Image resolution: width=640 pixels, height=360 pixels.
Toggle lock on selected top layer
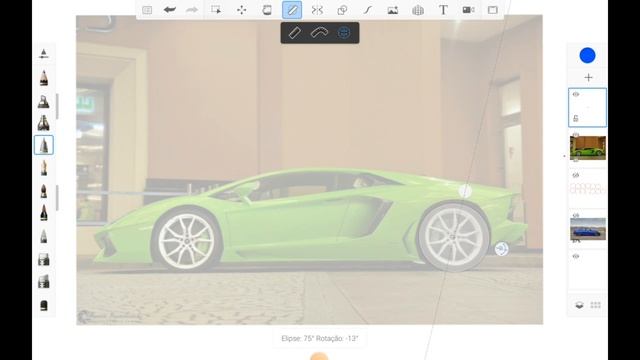[x=576, y=119]
